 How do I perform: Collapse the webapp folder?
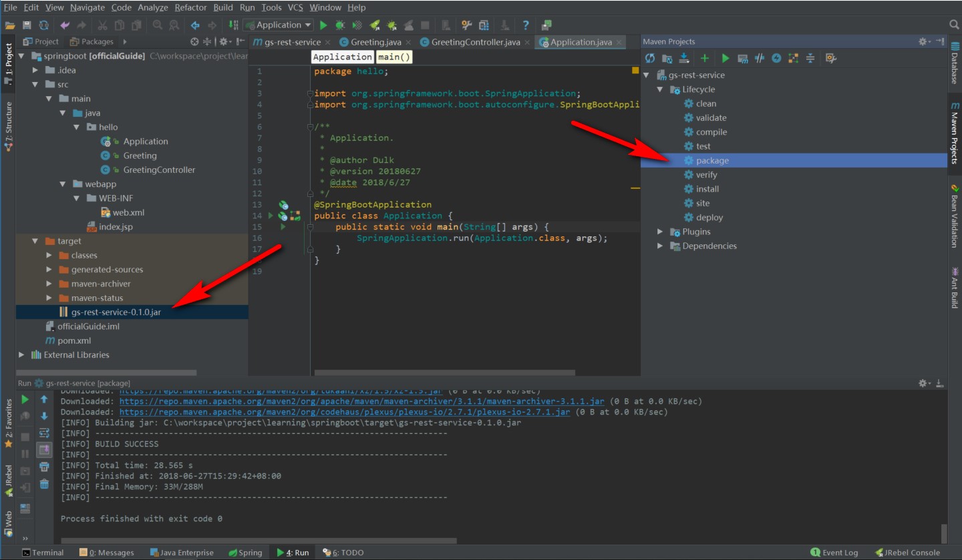(62, 184)
